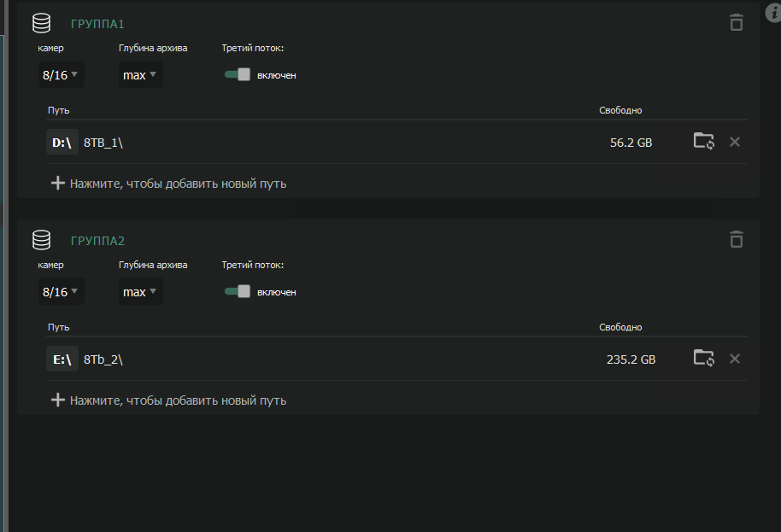Open the камер 8/16 dropdown in ГРУППА1
781x532 pixels.
click(x=61, y=75)
